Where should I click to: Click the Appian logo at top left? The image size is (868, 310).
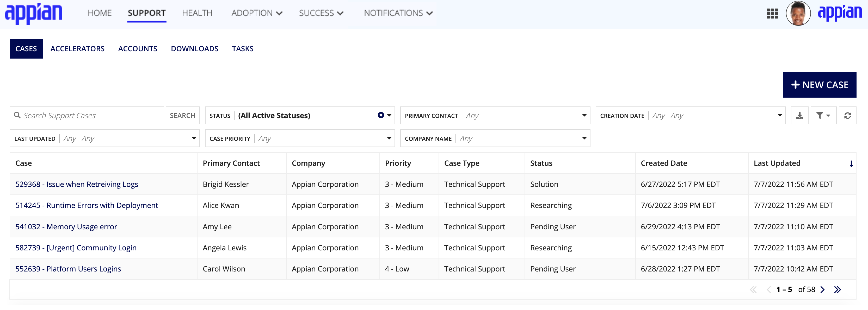[x=34, y=14]
